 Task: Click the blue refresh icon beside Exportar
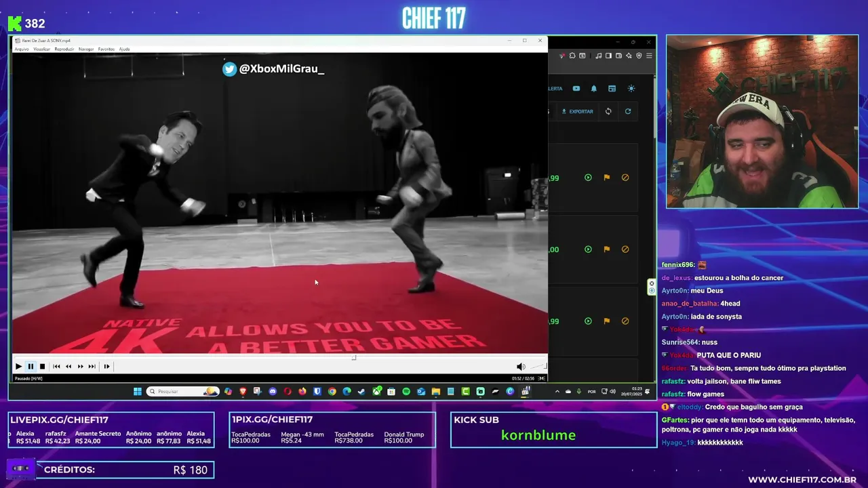point(628,112)
